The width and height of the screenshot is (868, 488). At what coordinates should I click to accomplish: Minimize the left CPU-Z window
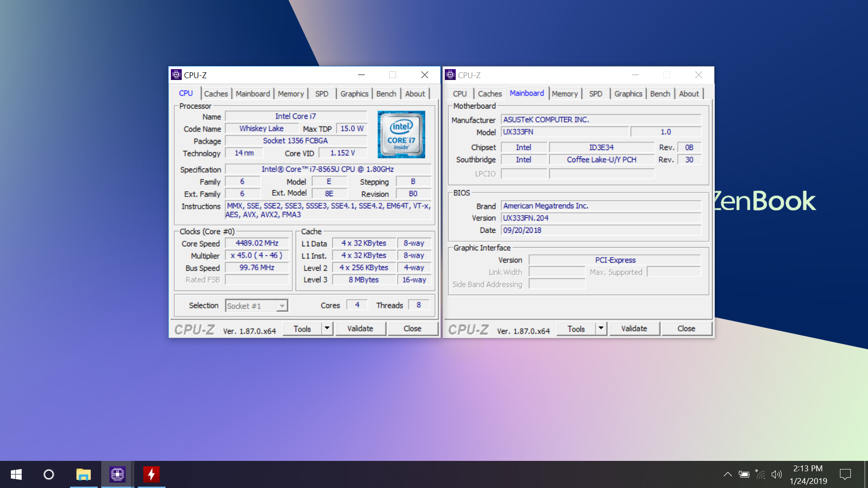click(x=361, y=75)
